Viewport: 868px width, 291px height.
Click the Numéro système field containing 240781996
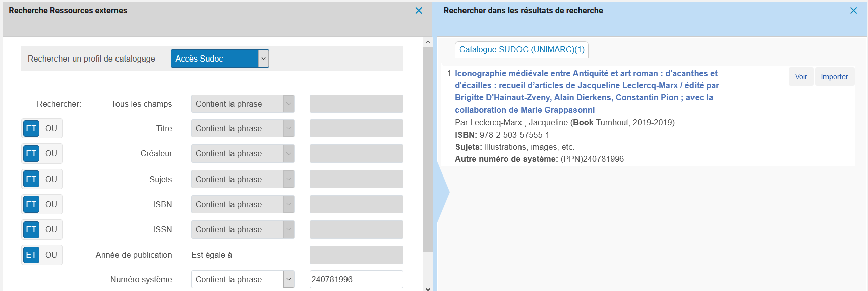click(x=356, y=279)
